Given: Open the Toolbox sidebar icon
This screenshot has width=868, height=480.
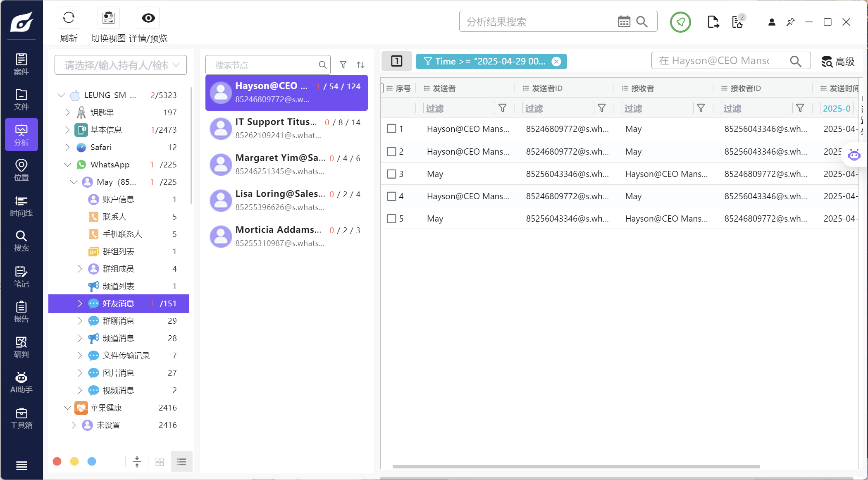Looking at the screenshot, I should pos(21,418).
